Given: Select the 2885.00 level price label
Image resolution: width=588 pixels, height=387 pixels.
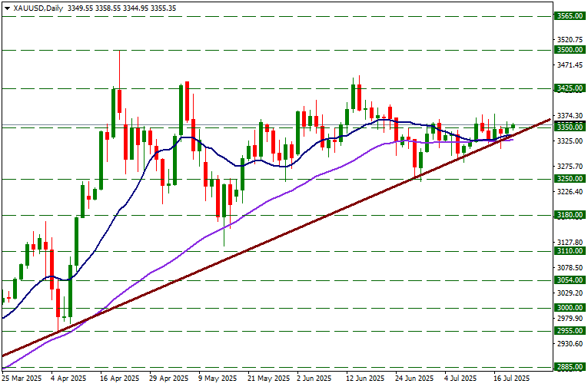Looking at the screenshot, I should pyautogui.click(x=570, y=367).
